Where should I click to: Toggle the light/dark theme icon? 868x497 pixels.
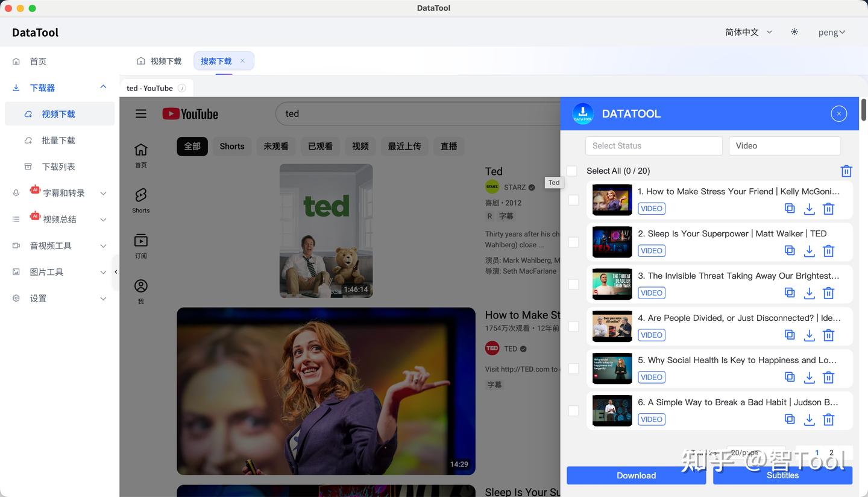[794, 32]
